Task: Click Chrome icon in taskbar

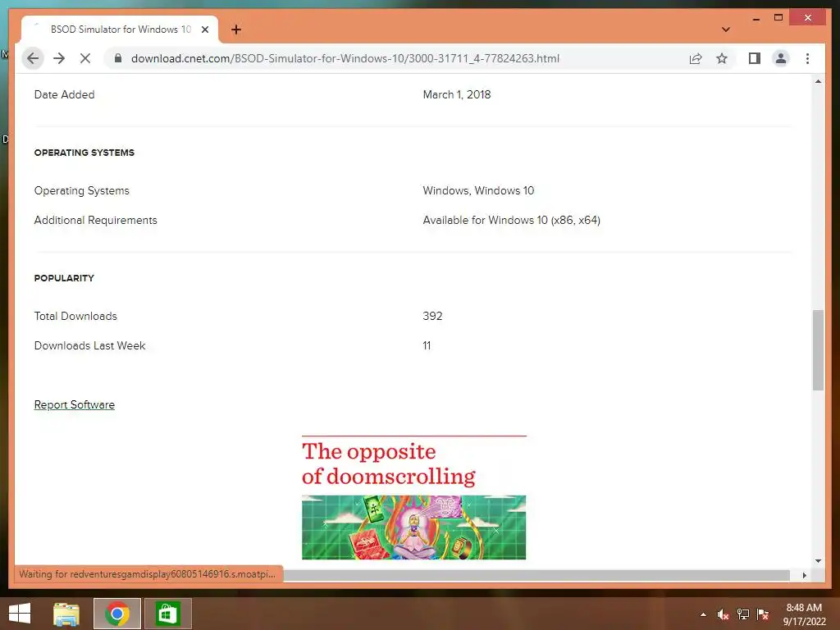Action: coord(117,614)
